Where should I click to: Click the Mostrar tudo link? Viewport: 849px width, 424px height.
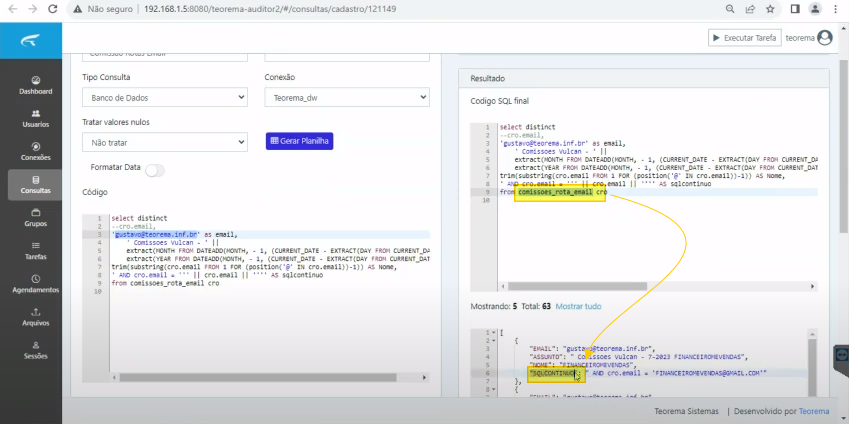click(x=578, y=306)
